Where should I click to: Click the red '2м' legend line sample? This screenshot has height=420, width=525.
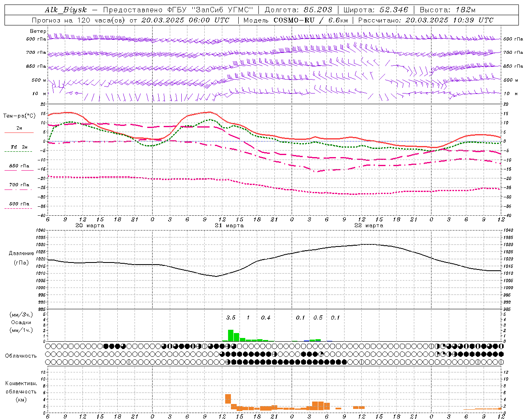click(x=19, y=132)
